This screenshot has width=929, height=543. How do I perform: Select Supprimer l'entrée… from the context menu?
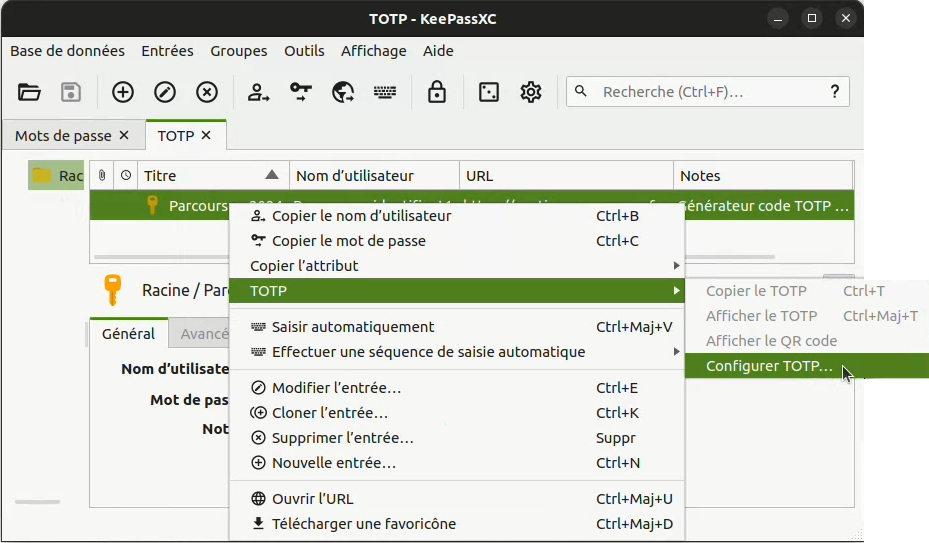[342, 438]
